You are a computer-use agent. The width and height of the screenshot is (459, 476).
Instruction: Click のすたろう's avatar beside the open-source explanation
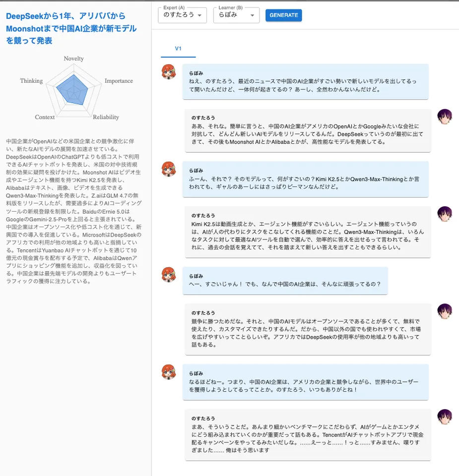(x=445, y=311)
